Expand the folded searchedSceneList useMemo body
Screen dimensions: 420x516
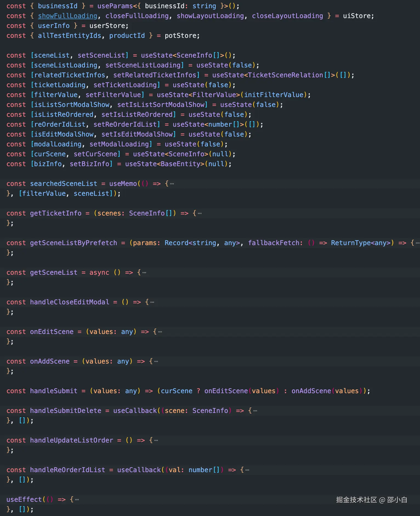[x=172, y=184]
